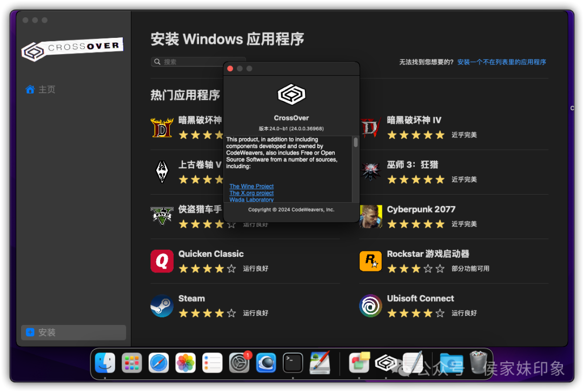Click the version 24.0~b1 text
This screenshot has width=584, height=392.
(291, 129)
